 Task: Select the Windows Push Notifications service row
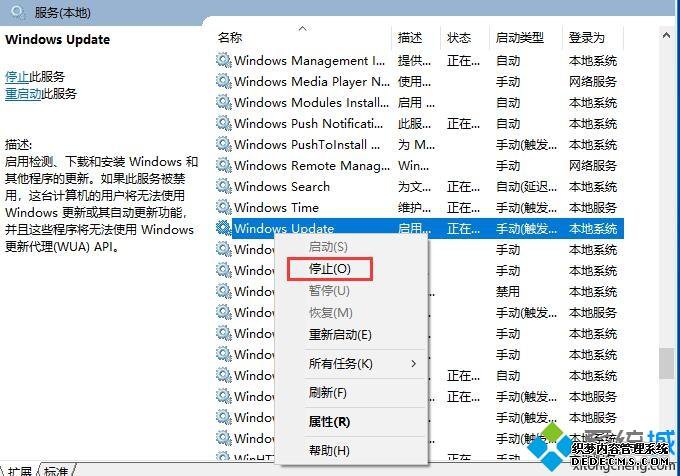tap(420, 123)
